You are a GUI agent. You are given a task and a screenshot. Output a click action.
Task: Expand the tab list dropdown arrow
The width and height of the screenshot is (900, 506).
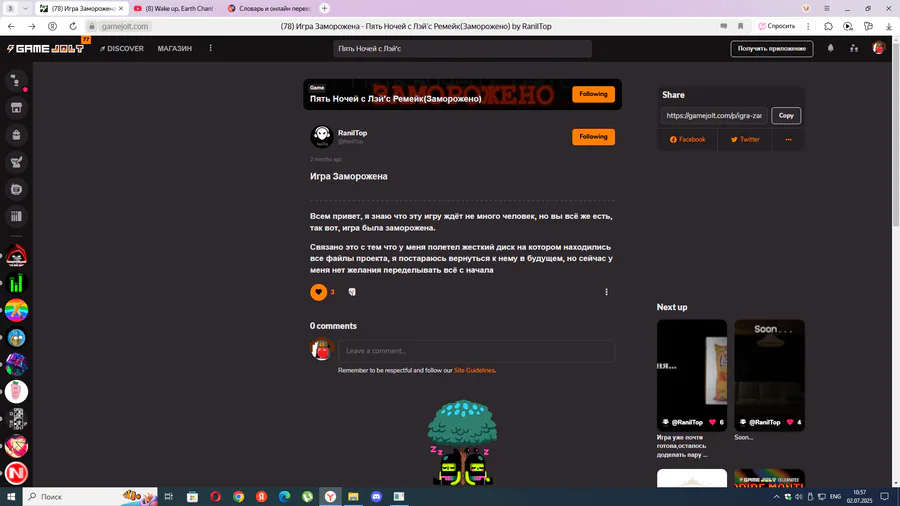click(25, 9)
